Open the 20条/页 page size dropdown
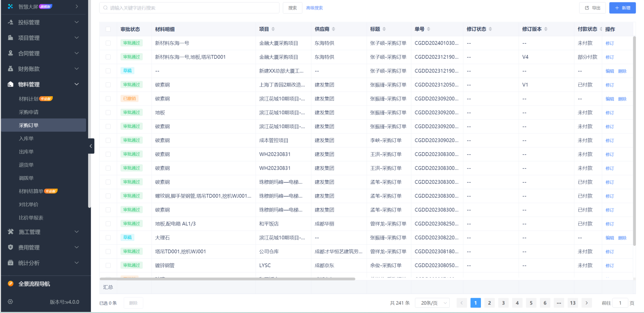The image size is (644, 313). click(432, 303)
